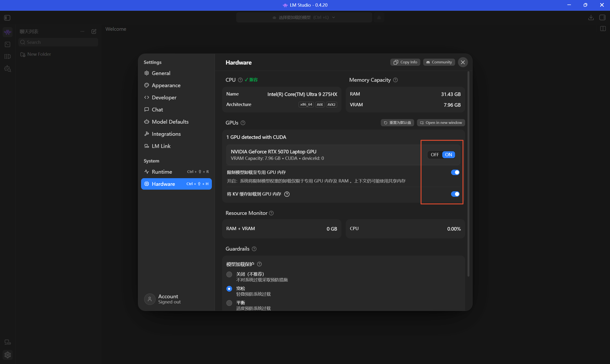Open the model Discover search icon
Image resolution: width=610 pixels, height=364 pixels.
coord(8,69)
